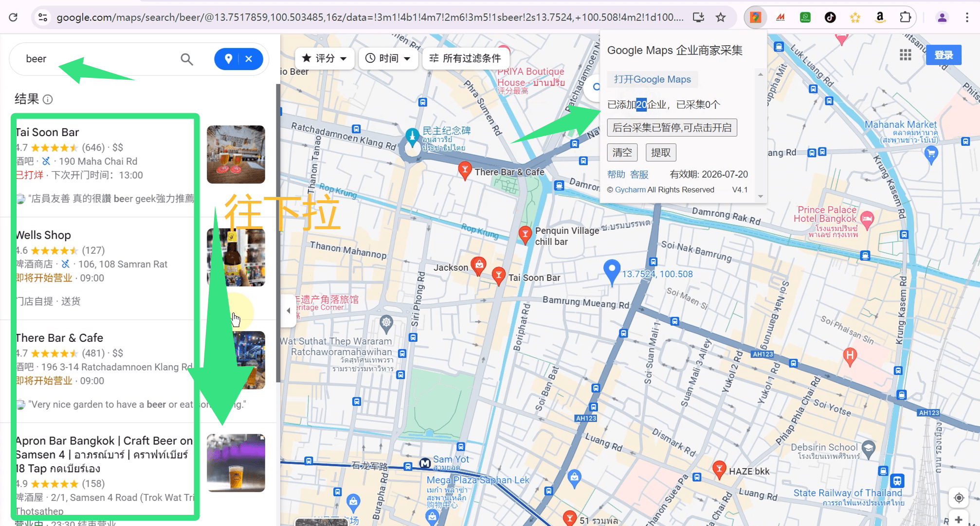This screenshot has height=526, width=980.
Task: Open Apron Bar Bangkok result
Action: 104,454
